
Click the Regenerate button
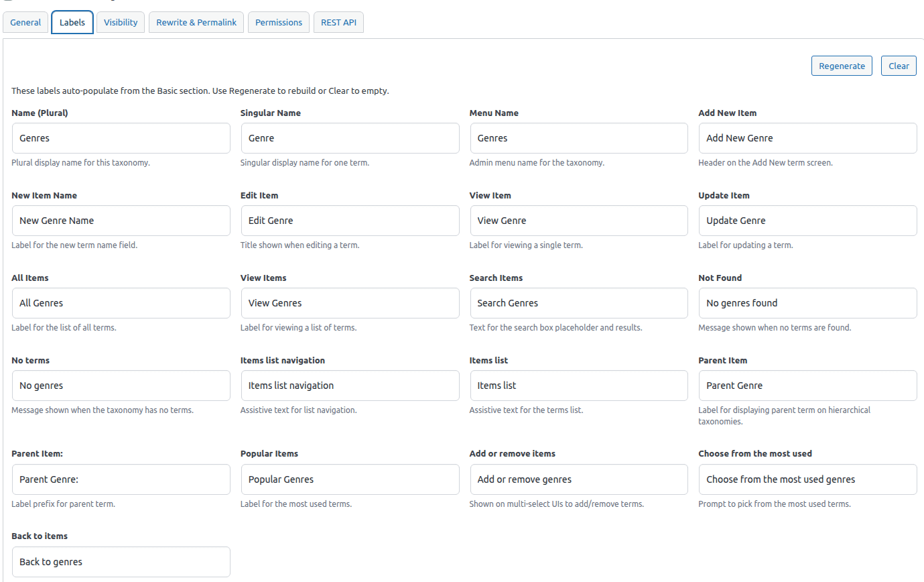click(842, 66)
